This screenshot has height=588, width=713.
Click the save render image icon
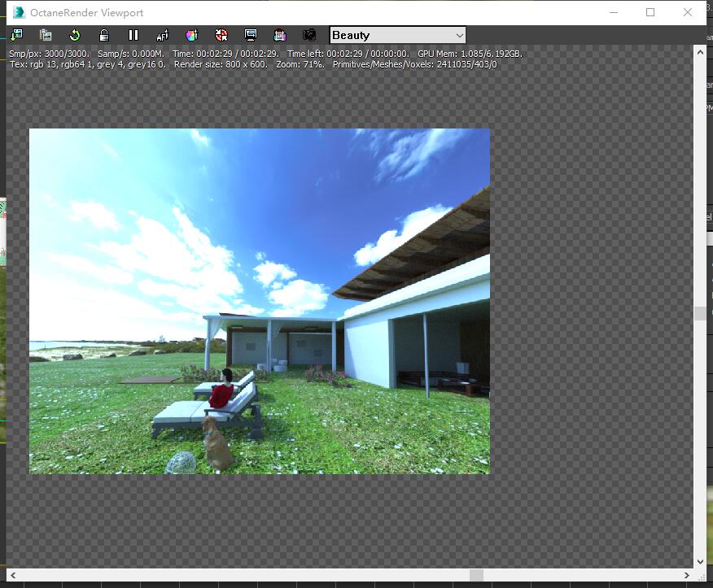(17, 35)
